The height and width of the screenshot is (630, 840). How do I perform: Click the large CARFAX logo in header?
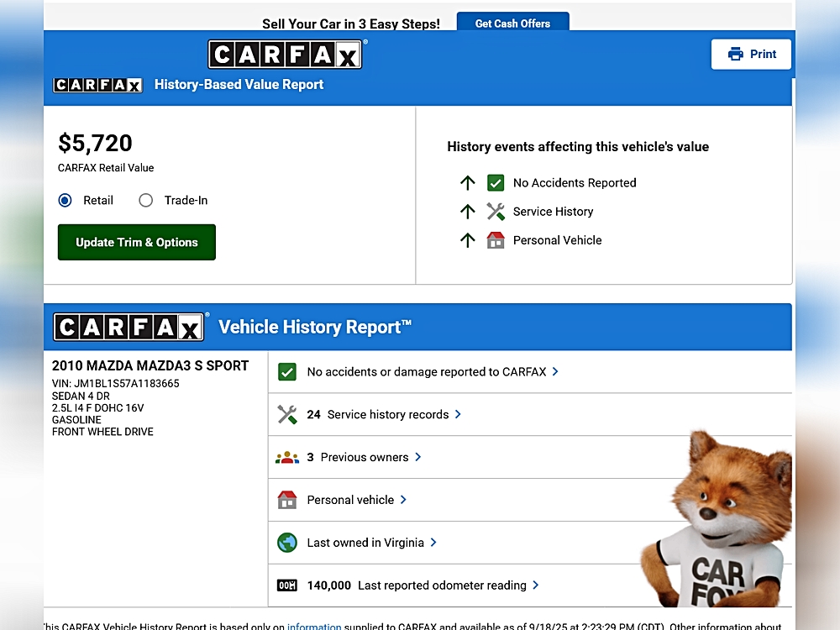coord(285,54)
